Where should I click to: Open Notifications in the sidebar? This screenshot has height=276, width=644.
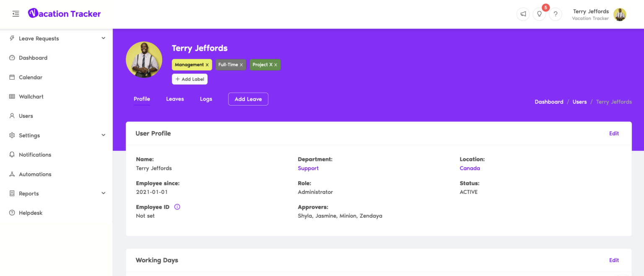click(35, 155)
